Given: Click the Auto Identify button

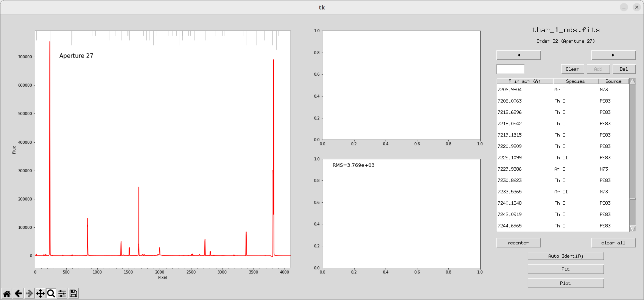Looking at the screenshot, I should click(x=565, y=256).
